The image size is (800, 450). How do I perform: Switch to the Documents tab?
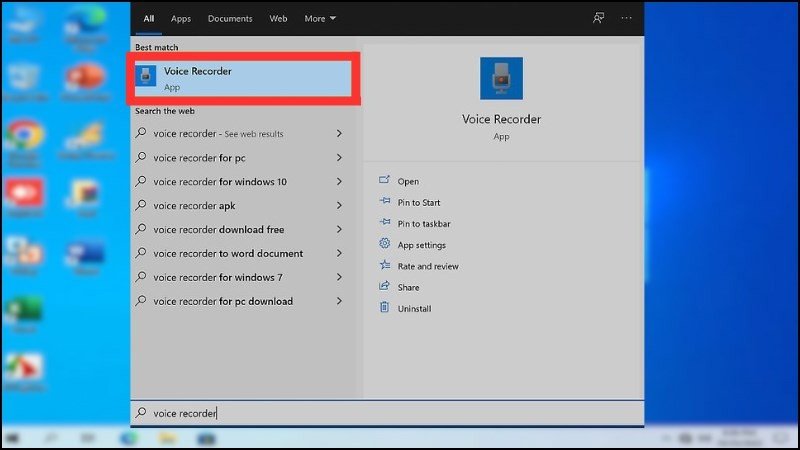pyautogui.click(x=230, y=18)
